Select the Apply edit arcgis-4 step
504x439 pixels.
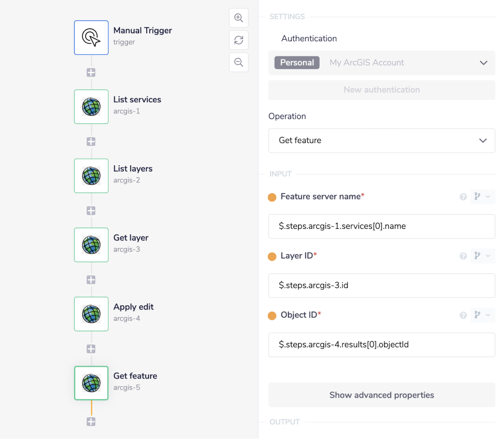(x=91, y=313)
